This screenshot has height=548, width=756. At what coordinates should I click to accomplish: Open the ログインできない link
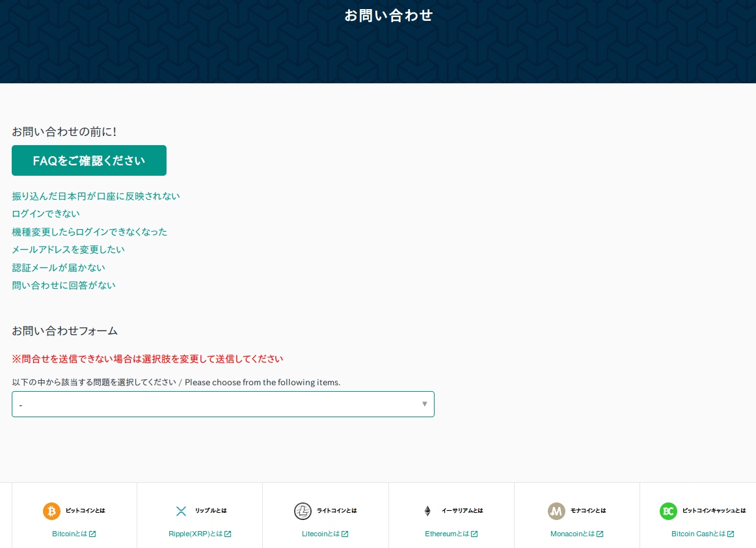pos(46,213)
